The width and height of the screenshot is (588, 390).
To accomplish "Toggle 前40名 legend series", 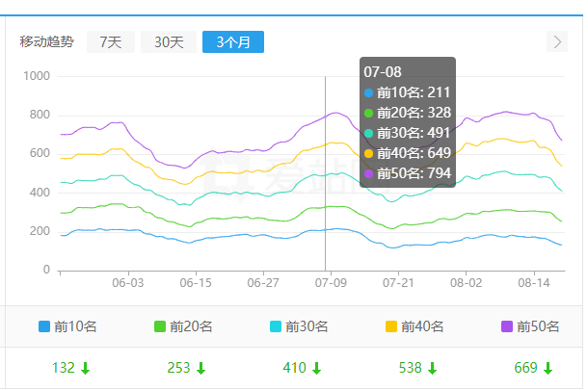I will (414, 326).
